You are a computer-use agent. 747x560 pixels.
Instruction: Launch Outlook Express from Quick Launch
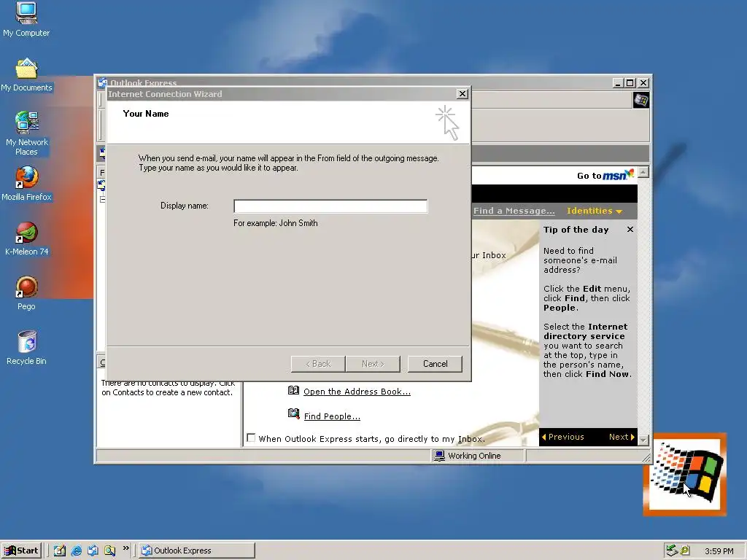(x=93, y=551)
